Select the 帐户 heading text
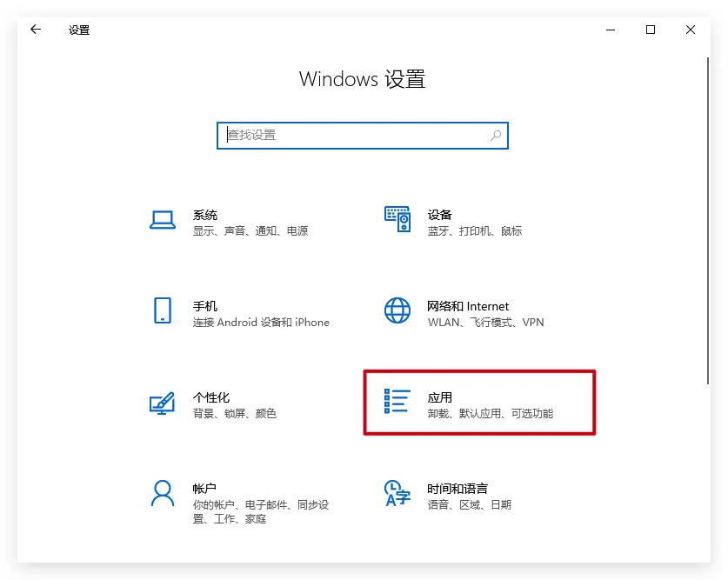Image resolution: width=728 pixels, height=580 pixels. (x=204, y=489)
